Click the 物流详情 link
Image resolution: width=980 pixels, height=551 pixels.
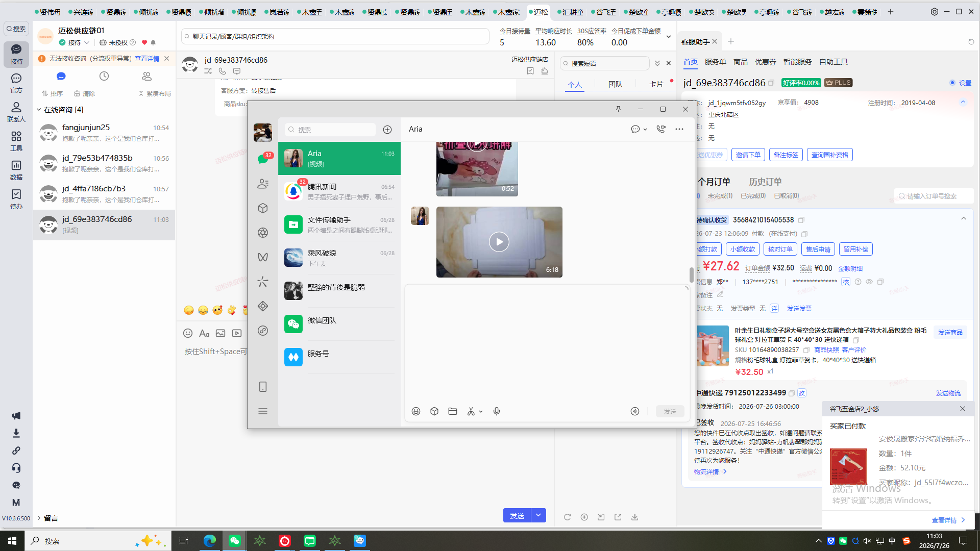click(710, 472)
